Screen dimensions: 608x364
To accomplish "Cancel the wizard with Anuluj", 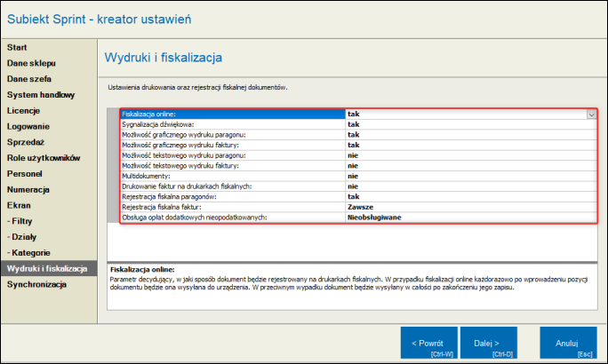I will 567,343.
